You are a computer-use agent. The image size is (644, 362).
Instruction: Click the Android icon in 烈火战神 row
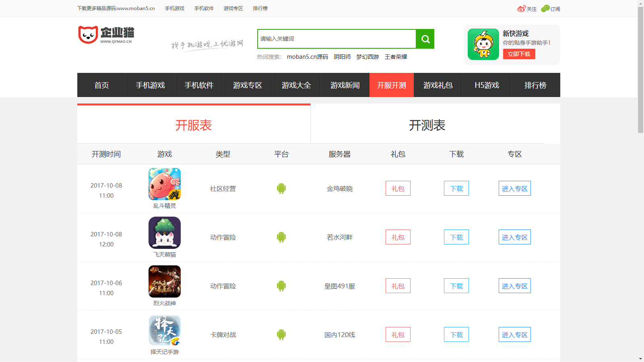281,286
